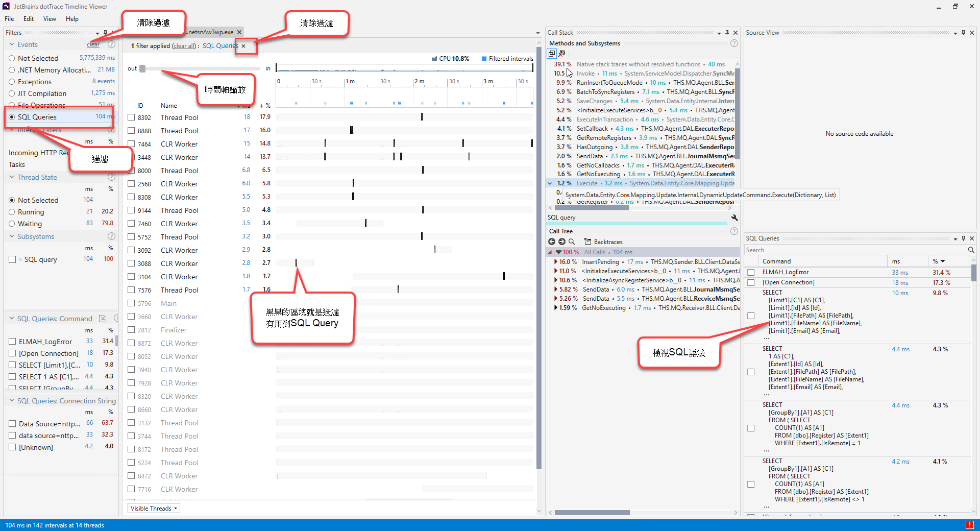The width and height of the screenshot is (980, 531).
Task: Click the pin icon in the Filters panel
Action: click(x=106, y=32)
